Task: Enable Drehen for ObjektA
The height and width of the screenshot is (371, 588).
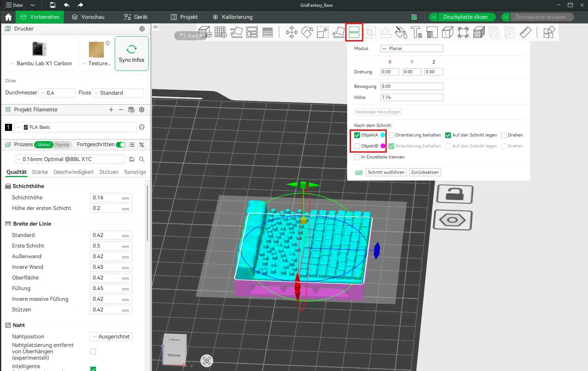Action: (x=504, y=135)
